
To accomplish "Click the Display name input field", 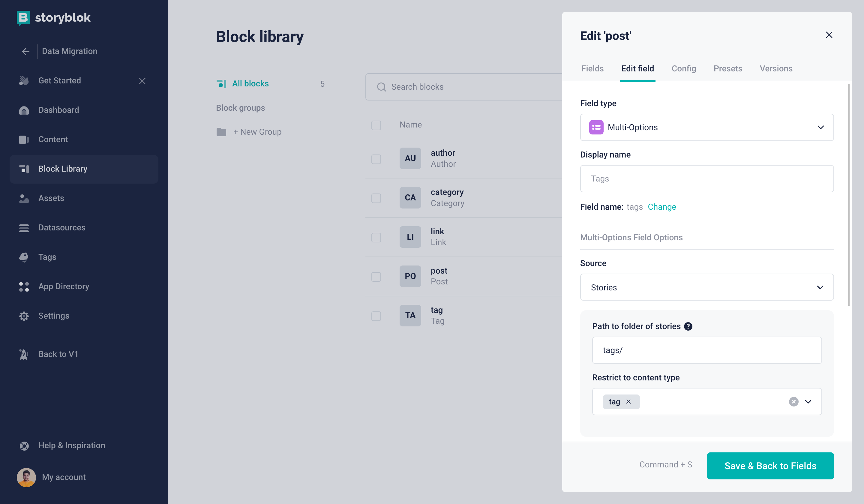I will 706,178.
